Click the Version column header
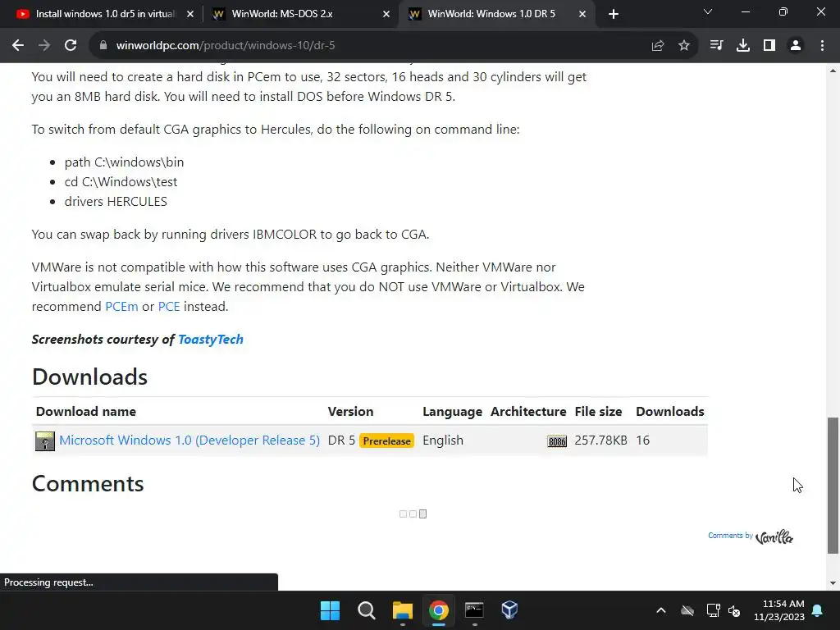This screenshot has height=630, width=840. [350, 412]
